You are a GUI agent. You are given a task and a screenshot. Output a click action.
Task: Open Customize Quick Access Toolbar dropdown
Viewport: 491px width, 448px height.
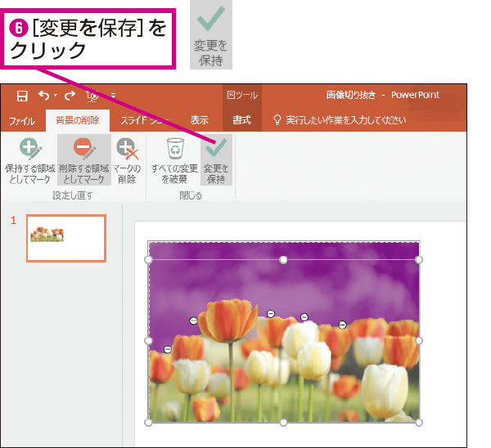click(x=114, y=96)
